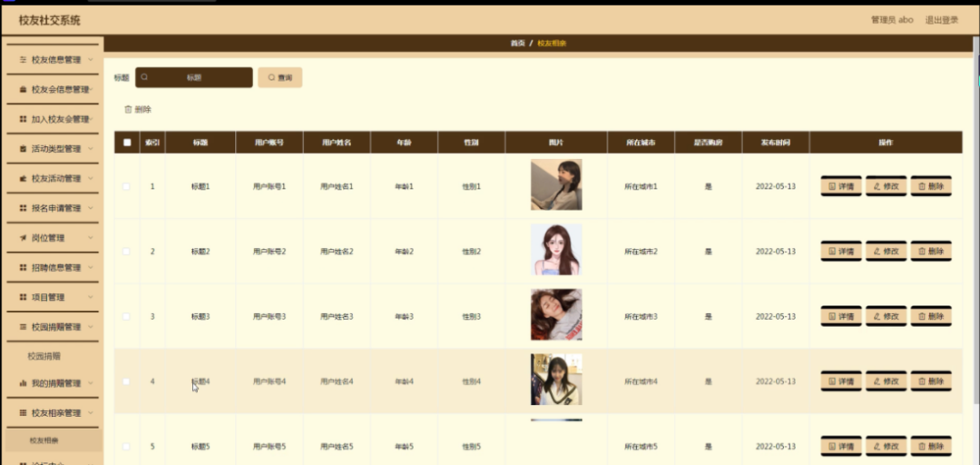Viewport: 980px width, 465px height.
Task: Click the cell 性别1
Action: 472,186
